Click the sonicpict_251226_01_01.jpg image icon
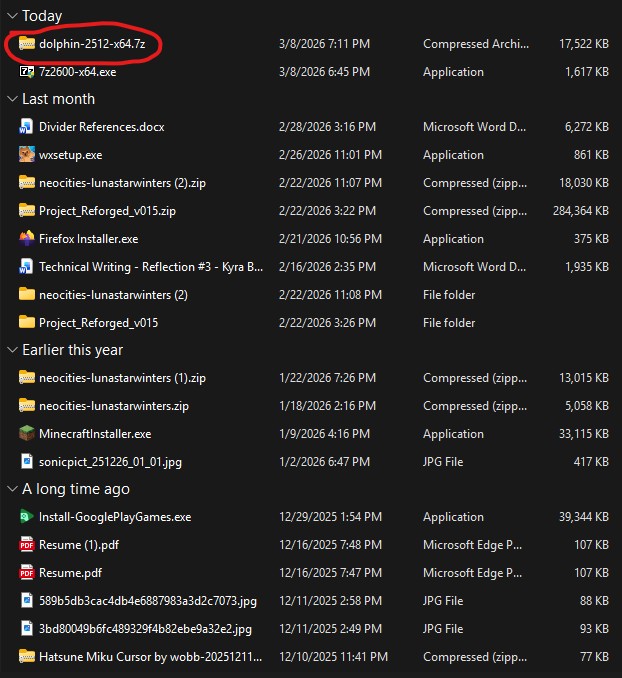This screenshot has height=678, width=622. click(x=27, y=462)
